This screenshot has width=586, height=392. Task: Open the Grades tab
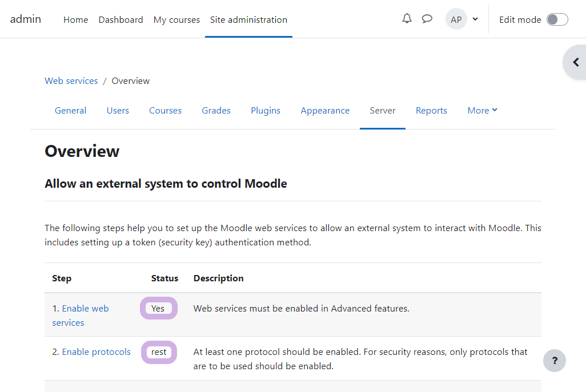click(x=216, y=111)
